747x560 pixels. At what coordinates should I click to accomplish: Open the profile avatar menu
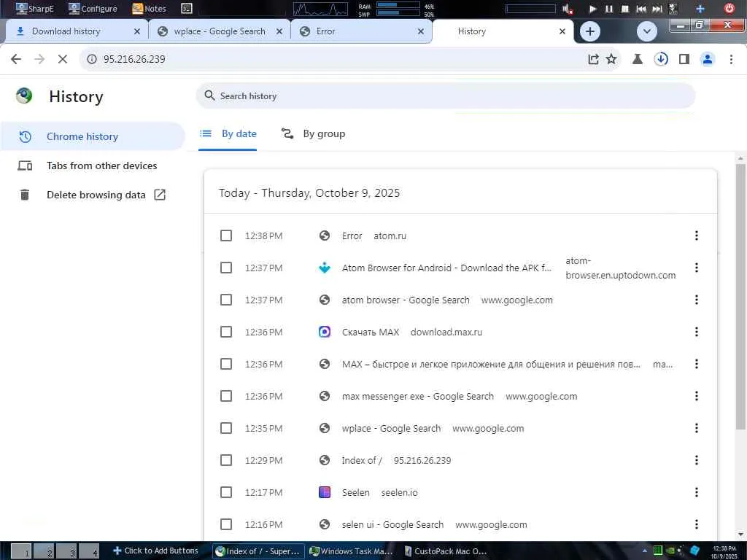pos(708,59)
